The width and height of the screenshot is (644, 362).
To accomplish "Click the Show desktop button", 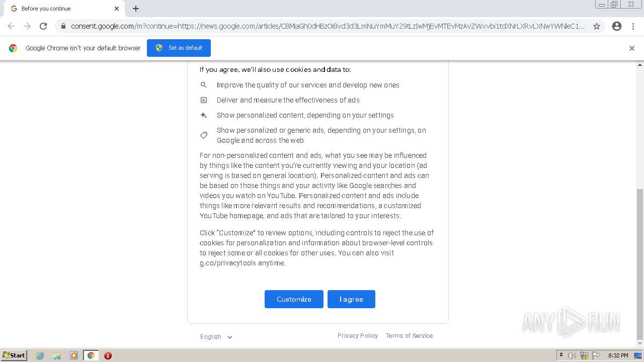I will 638,355.
